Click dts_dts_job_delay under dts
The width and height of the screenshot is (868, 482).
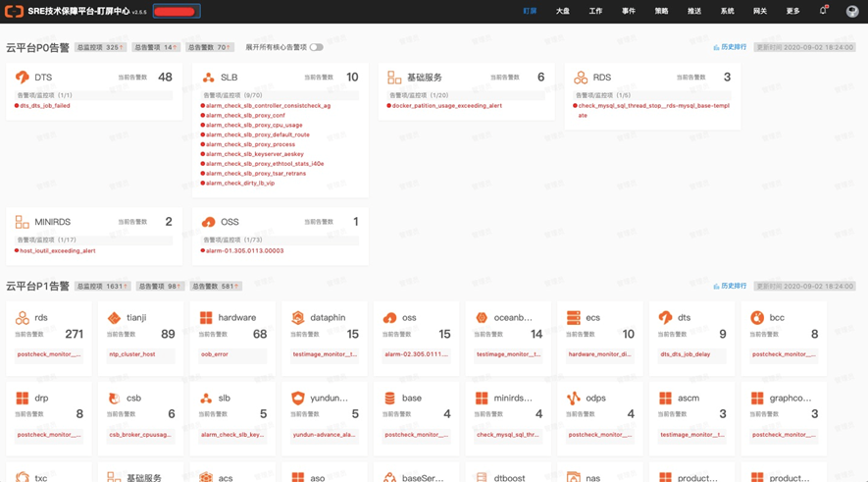(x=685, y=354)
